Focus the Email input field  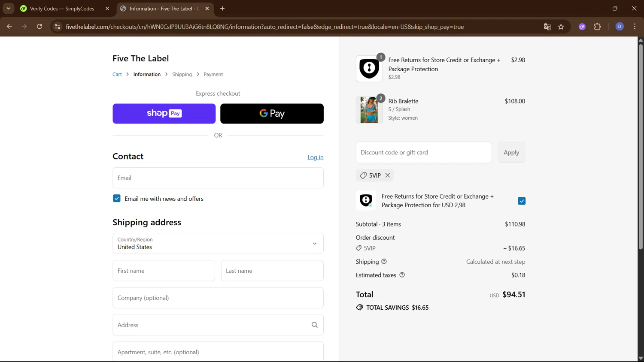pos(218,178)
